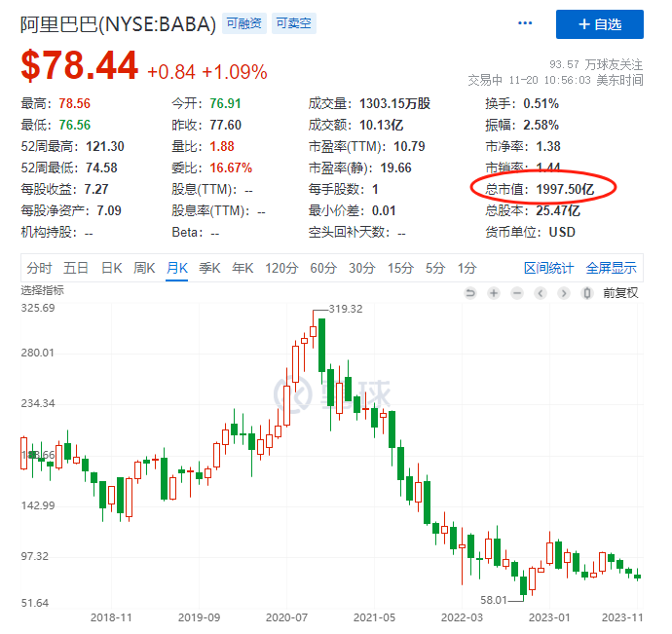
Task: Add BABA to watchlist with 自选 button
Action: (x=600, y=24)
